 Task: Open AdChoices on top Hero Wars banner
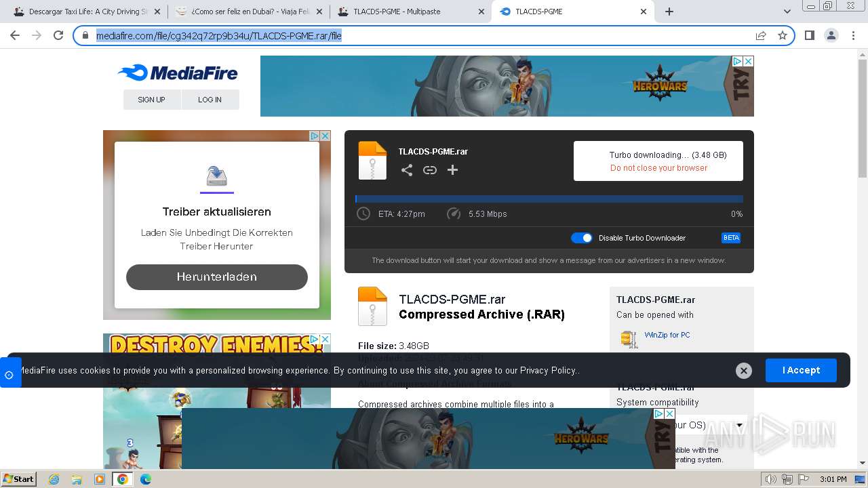pos(738,61)
